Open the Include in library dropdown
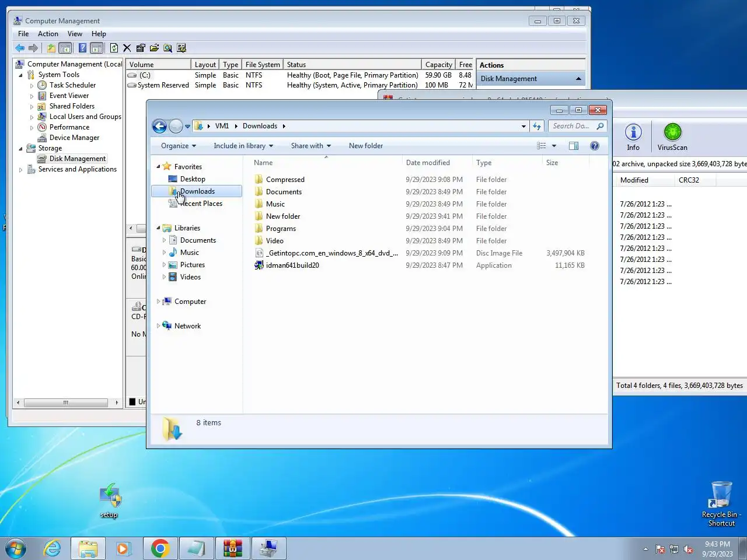Screen dimensions: 747x560 click(243, 146)
